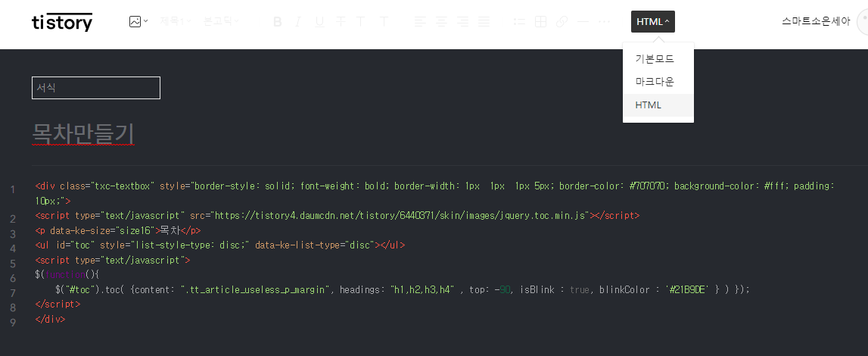Switch to 마크다운 editor mode

pos(658,82)
